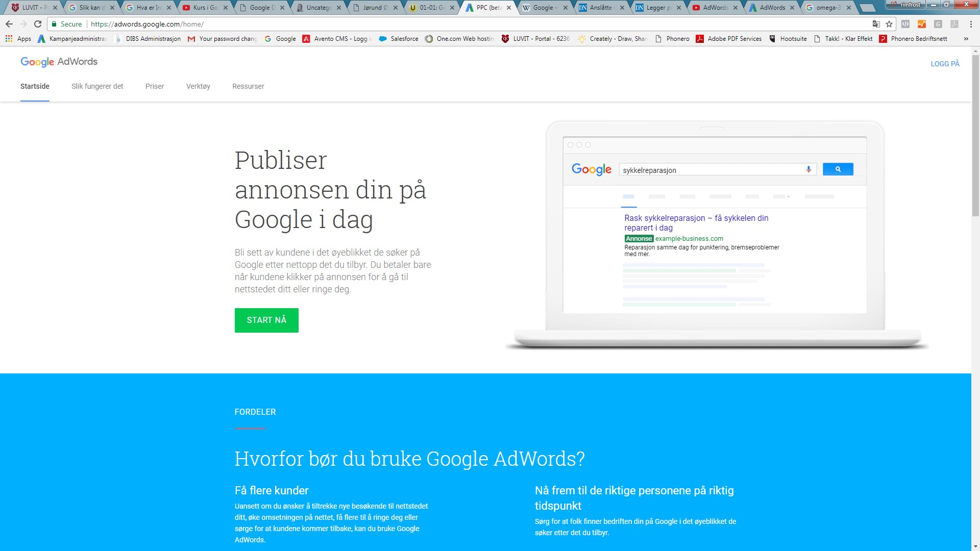Open Kampanjeadministrasjon bookmark
The image size is (980, 551).
tap(72, 39)
